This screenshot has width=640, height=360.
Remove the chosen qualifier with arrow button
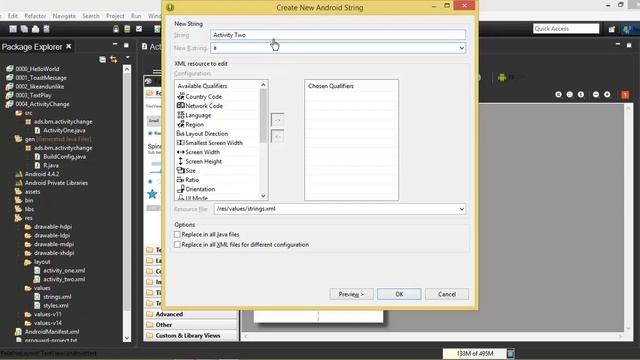pos(278,136)
